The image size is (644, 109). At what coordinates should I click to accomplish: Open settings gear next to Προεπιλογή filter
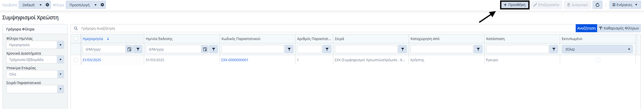[x=102, y=5]
